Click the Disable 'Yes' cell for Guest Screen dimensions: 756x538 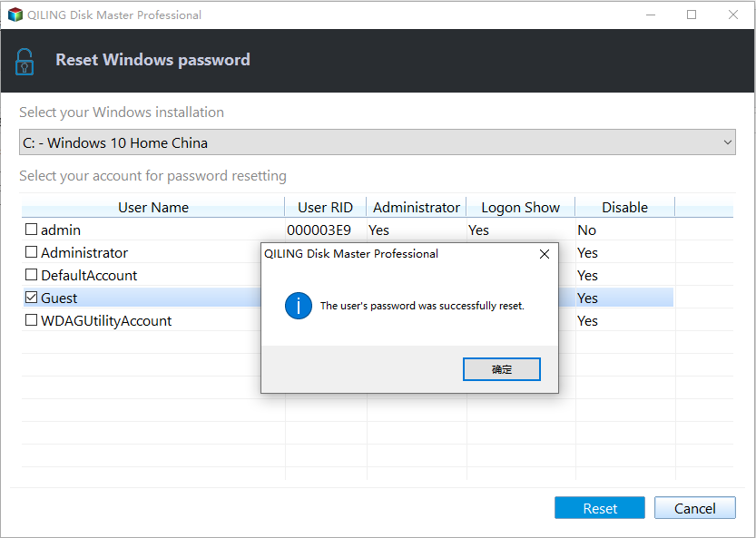tap(588, 298)
